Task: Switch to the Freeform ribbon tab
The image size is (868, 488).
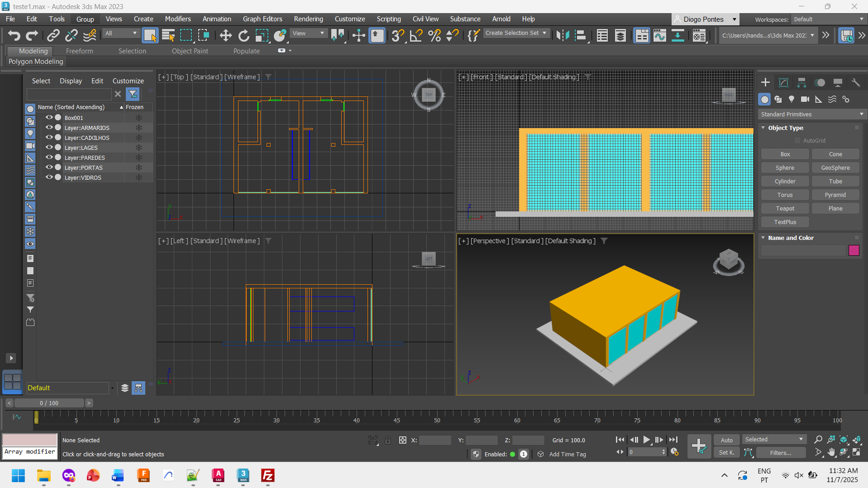Action: pyautogui.click(x=79, y=51)
